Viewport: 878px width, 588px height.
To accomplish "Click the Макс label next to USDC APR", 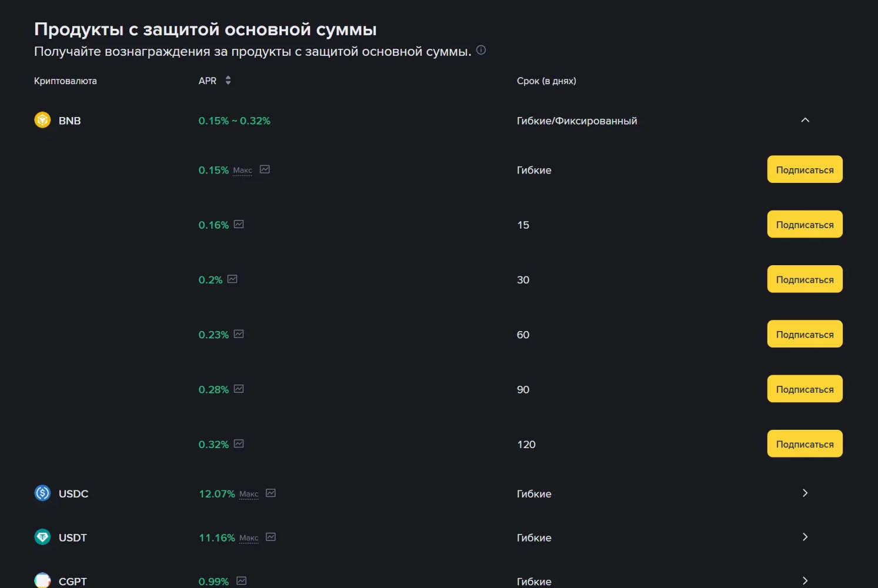I will (x=249, y=494).
